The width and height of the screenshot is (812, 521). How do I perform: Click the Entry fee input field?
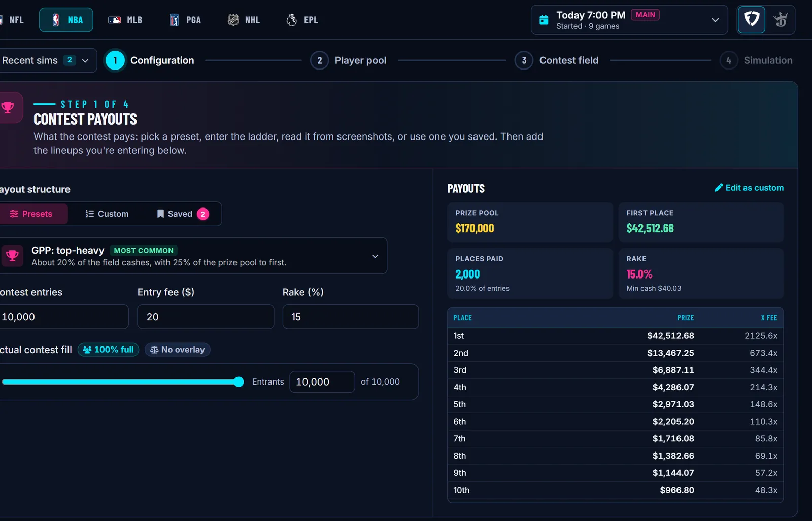point(206,317)
